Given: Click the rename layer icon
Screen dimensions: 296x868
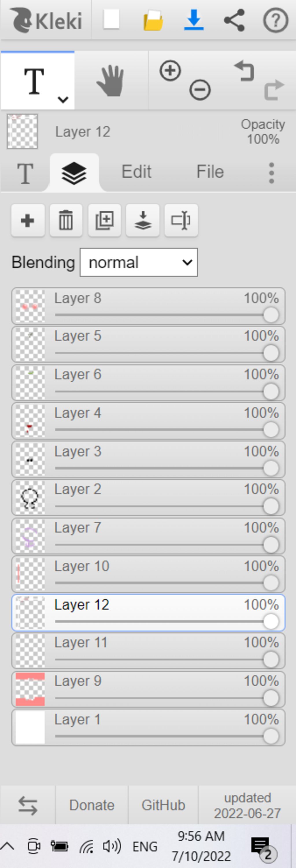Looking at the screenshot, I should click(x=181, y=220).
